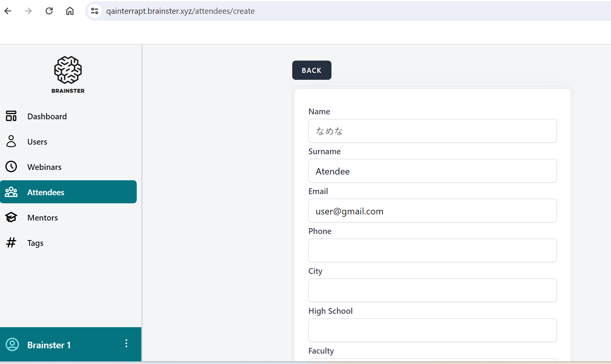Click the Attendees group icon
This screenshot has height=364, width=611.
(x=11, y=192)
